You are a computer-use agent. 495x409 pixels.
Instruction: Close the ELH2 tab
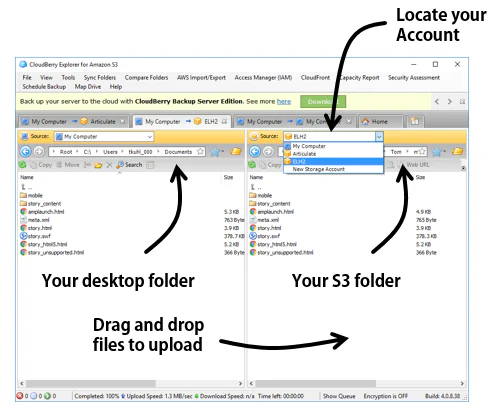224,122
